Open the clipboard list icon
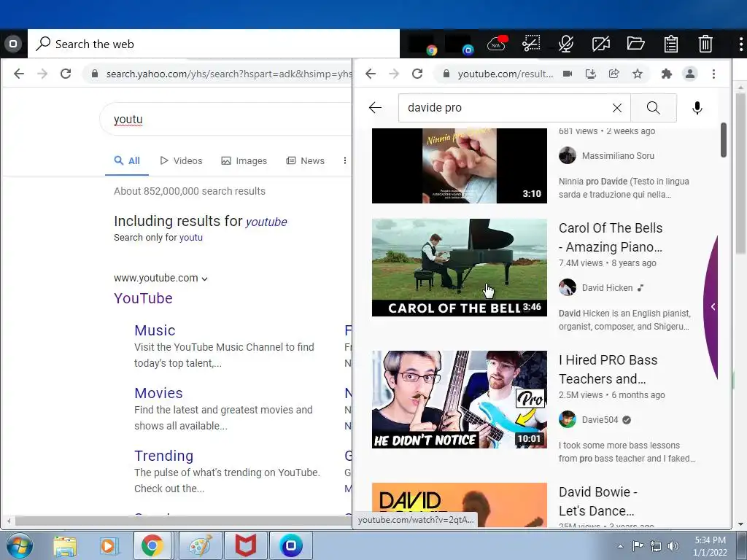This screenshot has height=560, width=747. pos(671,44)
